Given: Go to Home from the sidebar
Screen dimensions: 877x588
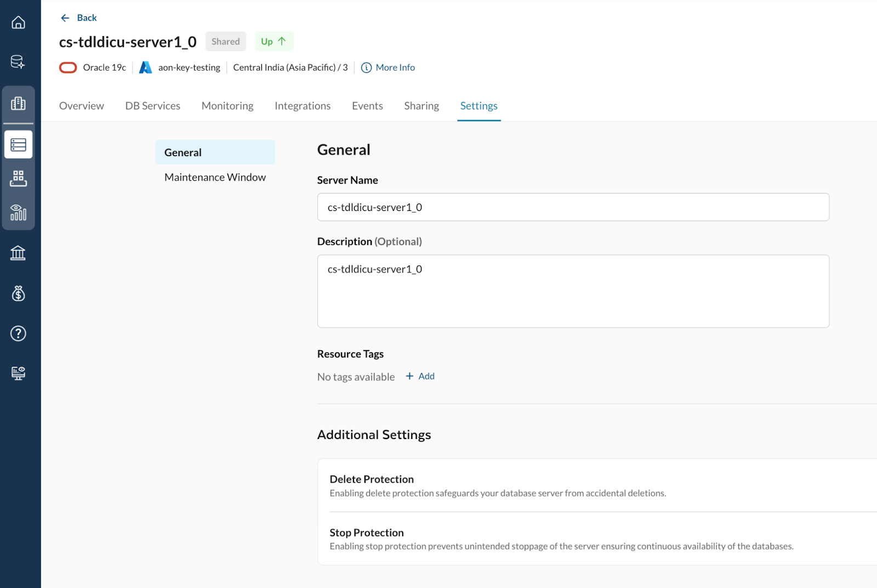Looking at the screenshot, I should [x=18, y=22].
